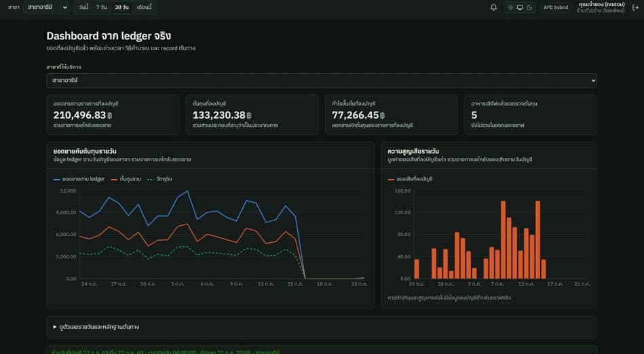Select the เดือนนี้ date range tab
Image resolution: width=644 pixels, height=354 pixels.
[x=144, y=7]
